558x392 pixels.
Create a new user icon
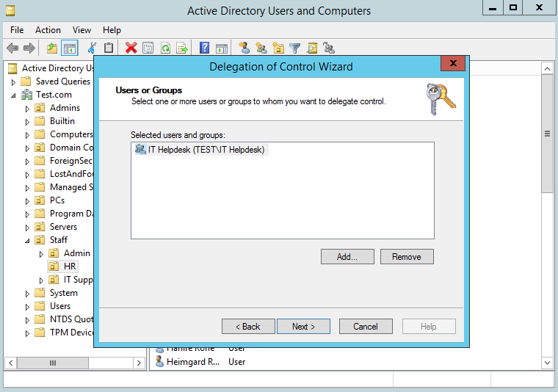tap(244, 48)
